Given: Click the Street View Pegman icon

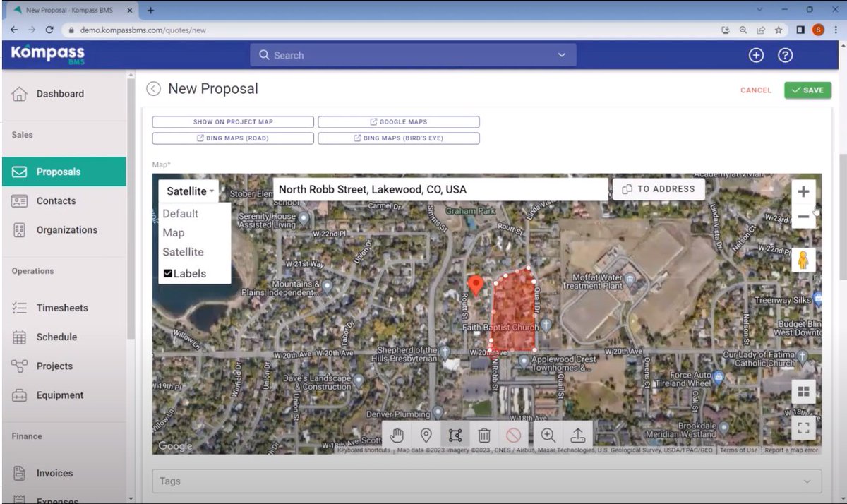Looking at the screenshot, I should pyautogui.click(x=804, y=260).
